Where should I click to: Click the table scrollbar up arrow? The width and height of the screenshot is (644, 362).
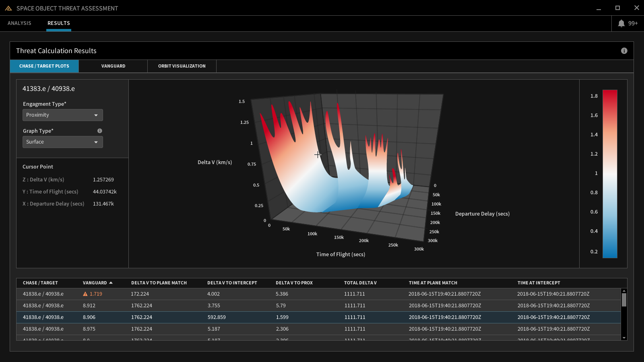624,290
